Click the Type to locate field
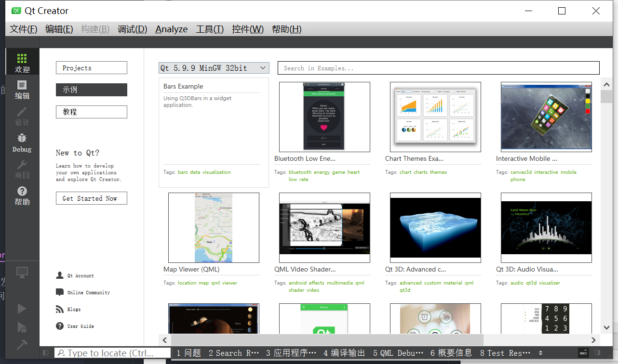Image resolution: width=618 pixels, height=364 pixels. [113, 353]
